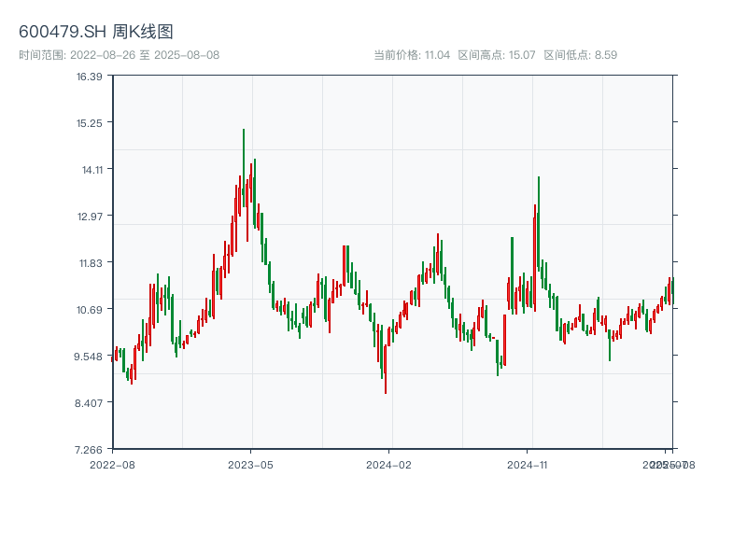
Task: Click the x-axis label 2023-05
Action: (x=250, y=465)
